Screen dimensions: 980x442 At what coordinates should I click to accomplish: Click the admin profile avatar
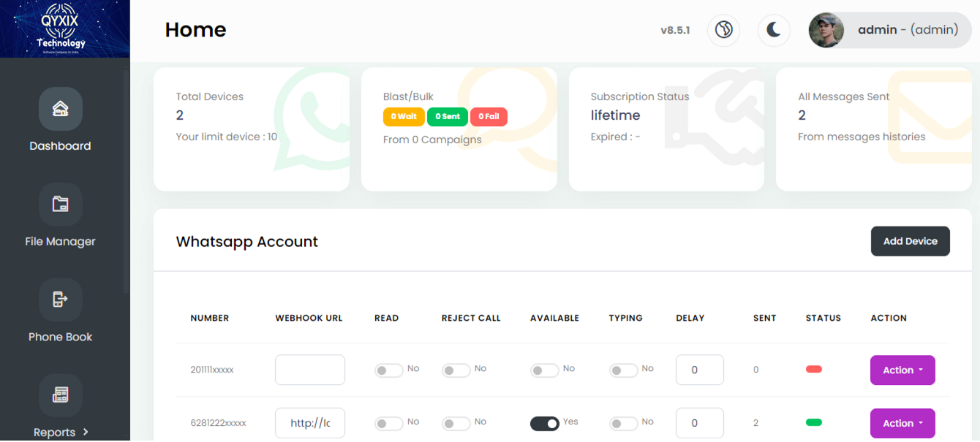pos(826,30)
